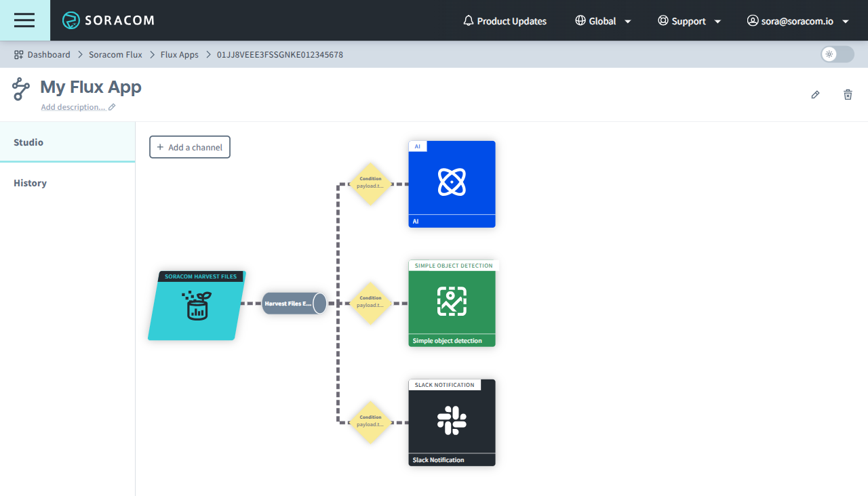Click the Add a channel button
Image resolution: width=868 pixels, height=496 pixels.
coord(189,146)
